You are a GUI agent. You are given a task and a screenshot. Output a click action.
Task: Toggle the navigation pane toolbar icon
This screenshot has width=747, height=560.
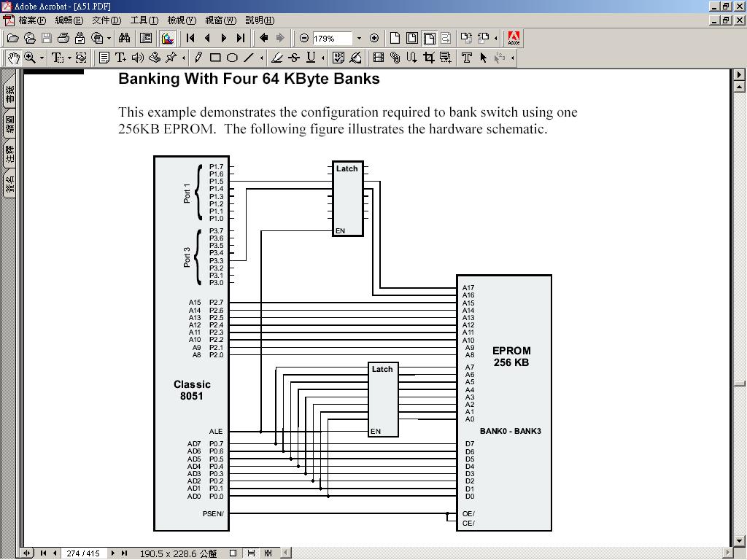(x=146, y=38)
